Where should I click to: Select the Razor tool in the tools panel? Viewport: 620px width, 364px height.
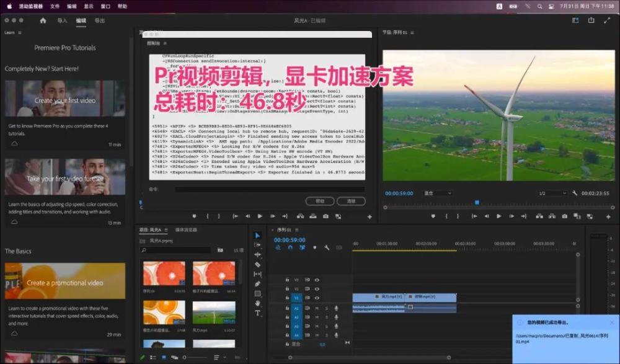pyautogui.click(x=258, y=265)
